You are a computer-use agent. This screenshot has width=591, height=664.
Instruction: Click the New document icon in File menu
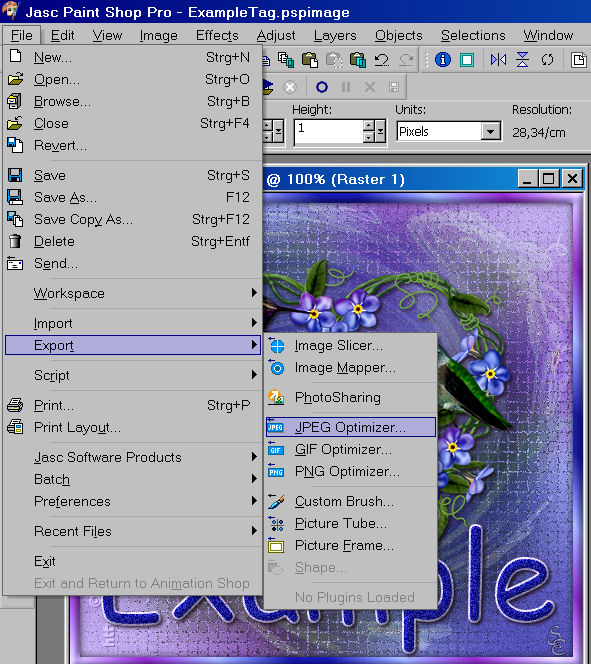[x=15, y=56]
